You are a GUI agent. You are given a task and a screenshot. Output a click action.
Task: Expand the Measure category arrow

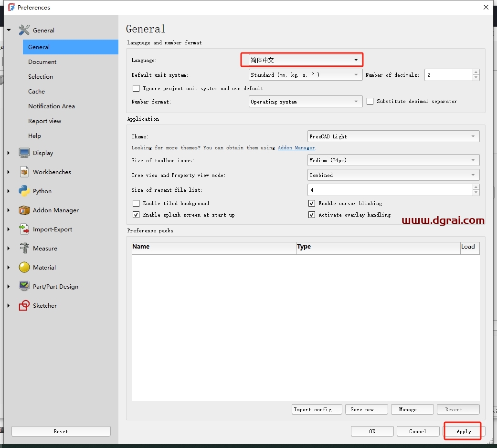pyautogui.click(x=9, y=248)
